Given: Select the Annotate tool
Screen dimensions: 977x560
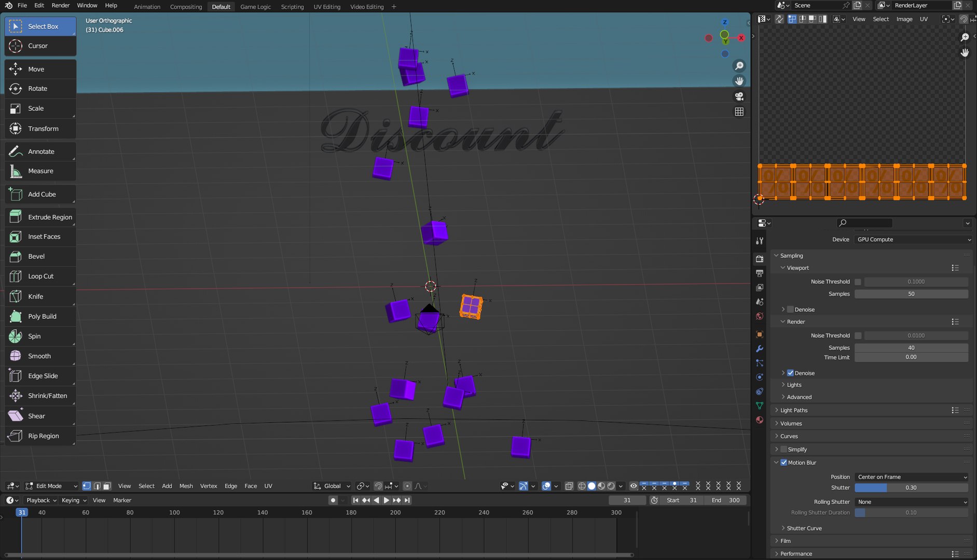Looking at the screenshot, I should coord(40,151).
